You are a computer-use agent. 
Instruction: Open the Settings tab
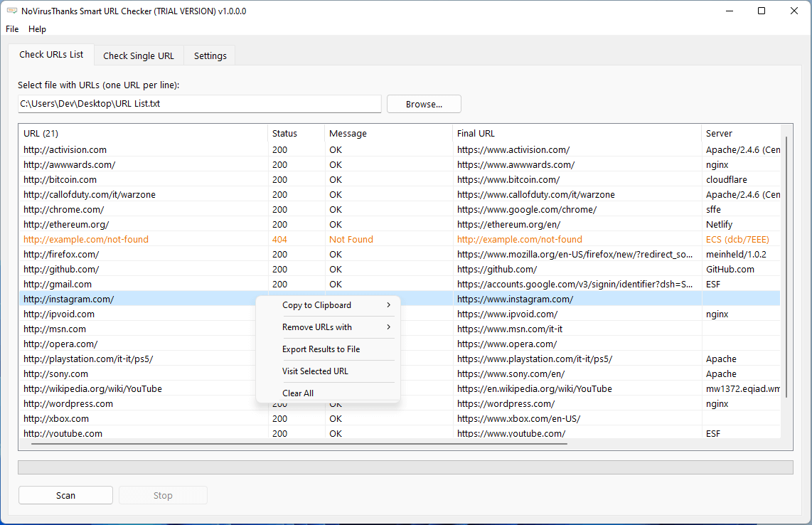point(208,55)
